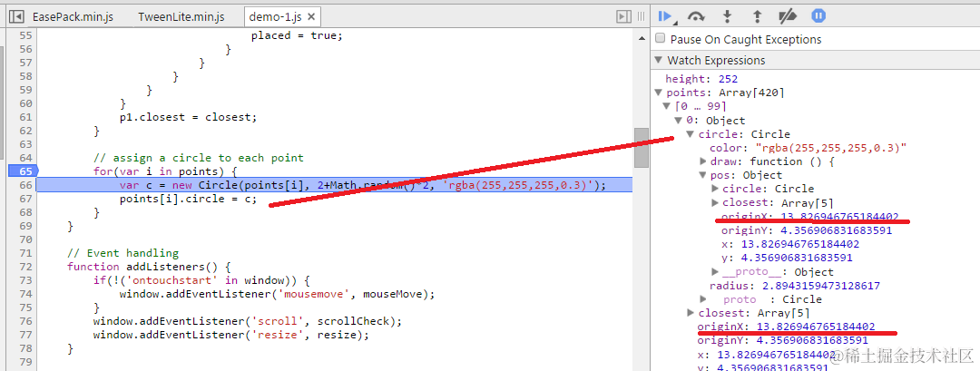The image size is (980, 371).
Task: Expand closest: Array[5] inside pos: Object
Action: 715,202
